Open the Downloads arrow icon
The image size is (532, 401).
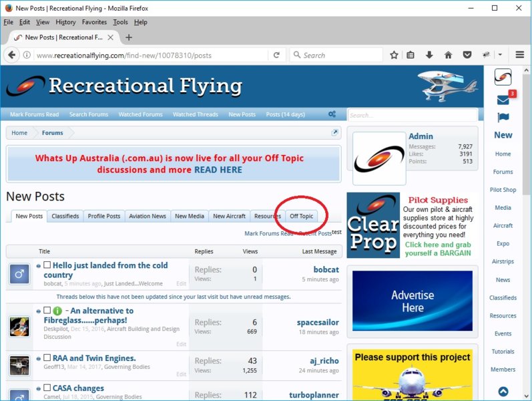pyautogui.click(x=429, y=55)
